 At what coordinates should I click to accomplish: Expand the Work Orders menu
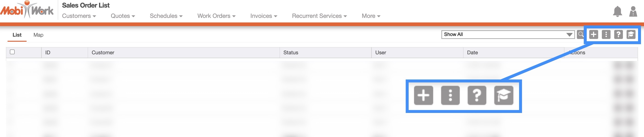[216, 16]
